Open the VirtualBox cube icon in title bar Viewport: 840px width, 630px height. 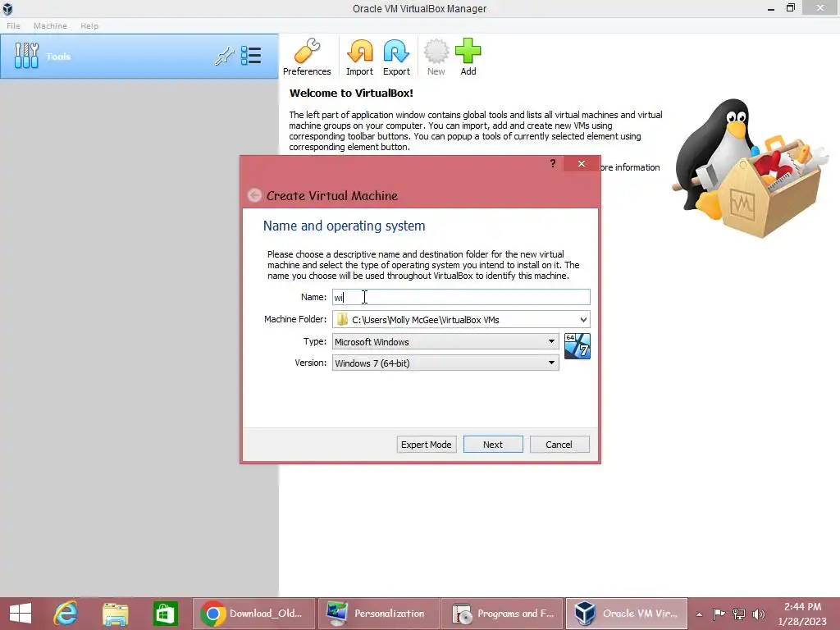coord(7,8)
